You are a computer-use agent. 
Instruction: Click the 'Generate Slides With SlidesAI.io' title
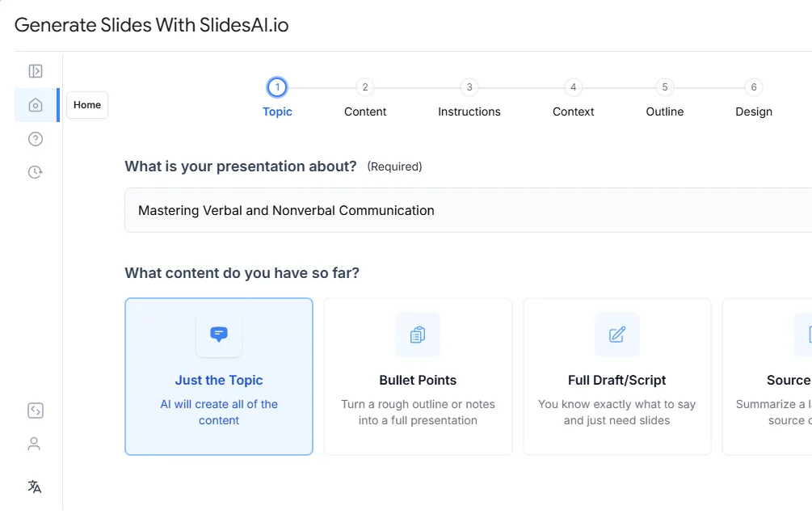click(151, 25)
